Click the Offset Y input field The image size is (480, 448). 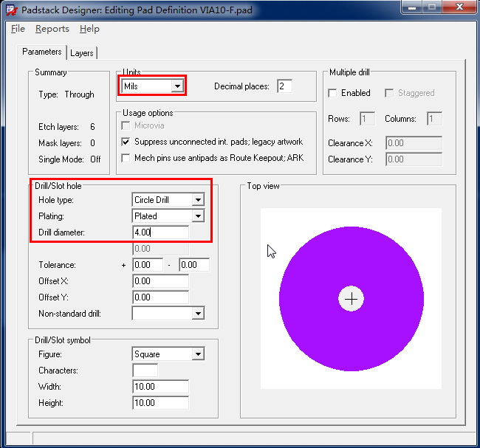coord(161,297)
